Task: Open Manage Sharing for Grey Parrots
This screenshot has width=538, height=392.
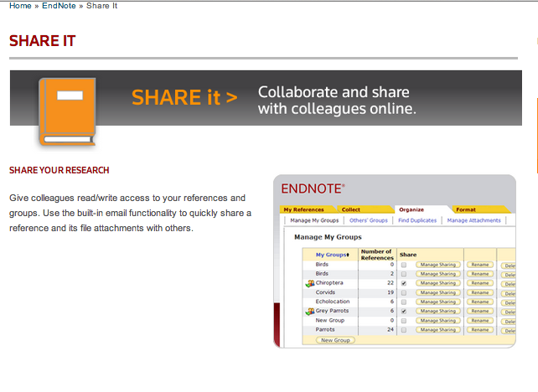Action: [438, 311]
